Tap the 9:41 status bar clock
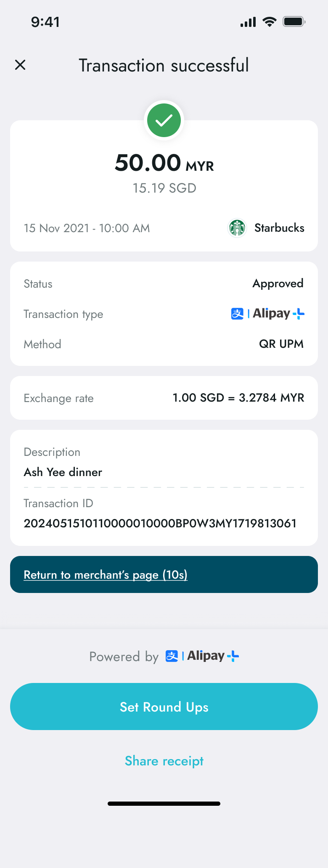Viewport: 328px width, 868px height. point(45,22)
